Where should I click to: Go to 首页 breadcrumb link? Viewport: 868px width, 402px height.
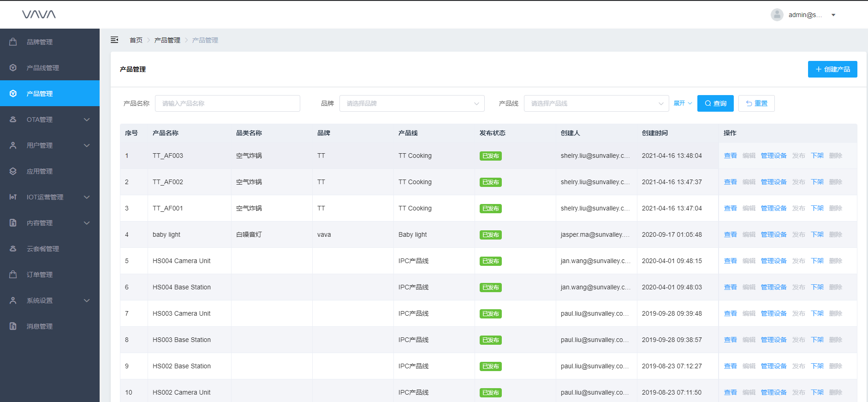136,40
